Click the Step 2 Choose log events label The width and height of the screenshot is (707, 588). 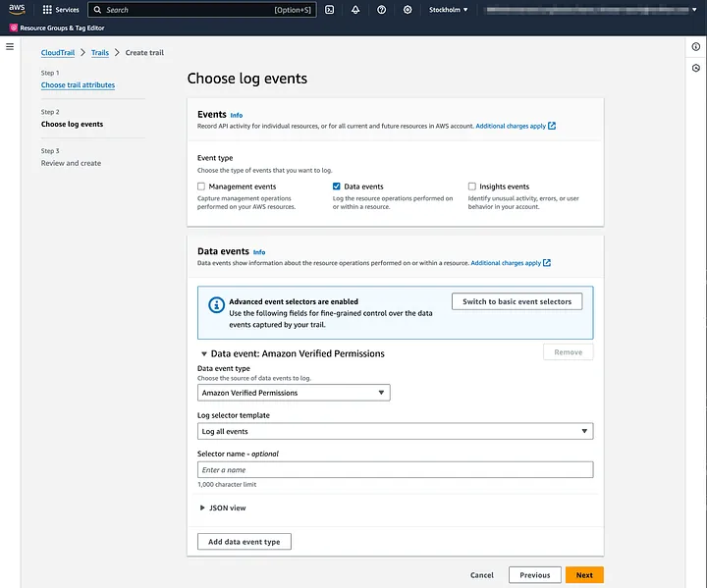(x=72, y=124)
